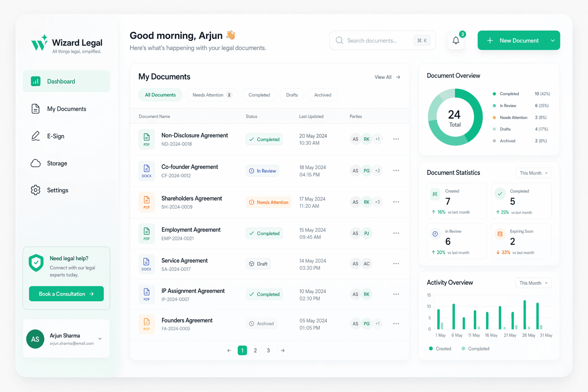Click the PJ party avatar
Image resolution: width=588 pixels, height=392 pixels.
pos(366,233)
